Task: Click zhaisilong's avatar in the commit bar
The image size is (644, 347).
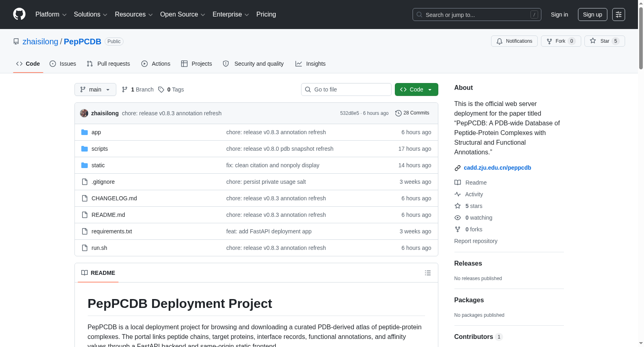Action: [x=84, y=113]
